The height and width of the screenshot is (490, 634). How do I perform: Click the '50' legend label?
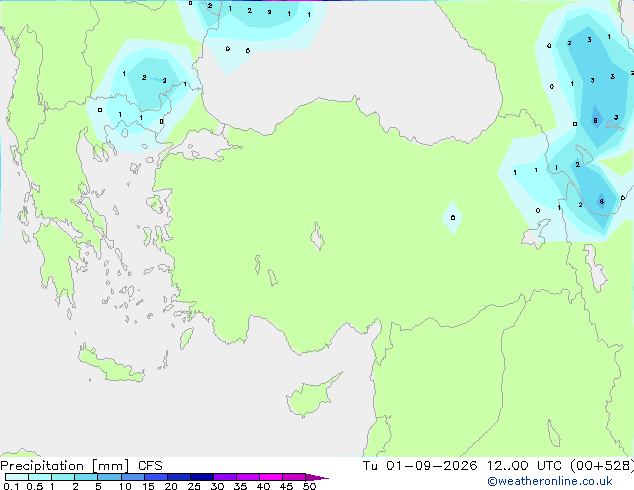309,486
